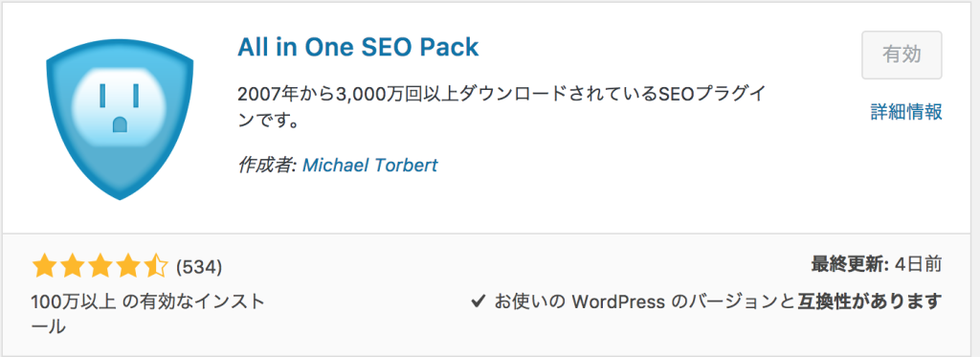Click the grayed-out 有効 button
The image size is (980, 357).
(x=902, y=55)
